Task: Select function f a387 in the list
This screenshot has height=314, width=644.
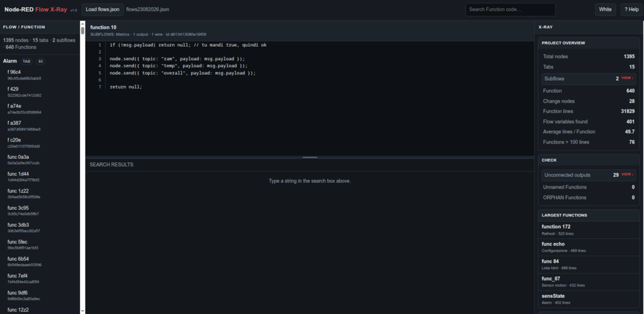Action: click(x=41, y=126)
